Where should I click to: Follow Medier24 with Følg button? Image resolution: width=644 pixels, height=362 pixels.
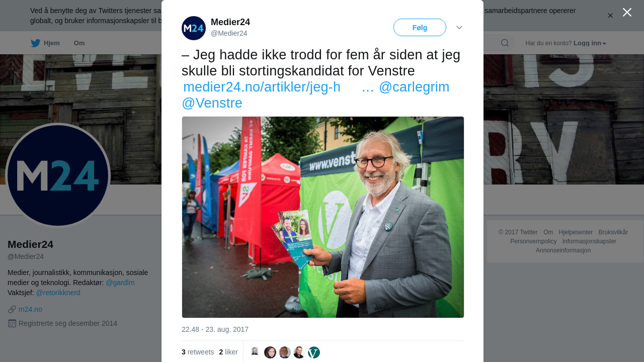pyautogui.click(x=420, y=28)
